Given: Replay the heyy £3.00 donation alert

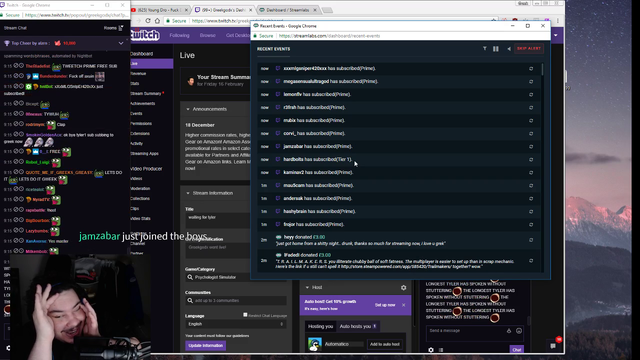Looking at the screenshot, I should [x=531, y=240].
